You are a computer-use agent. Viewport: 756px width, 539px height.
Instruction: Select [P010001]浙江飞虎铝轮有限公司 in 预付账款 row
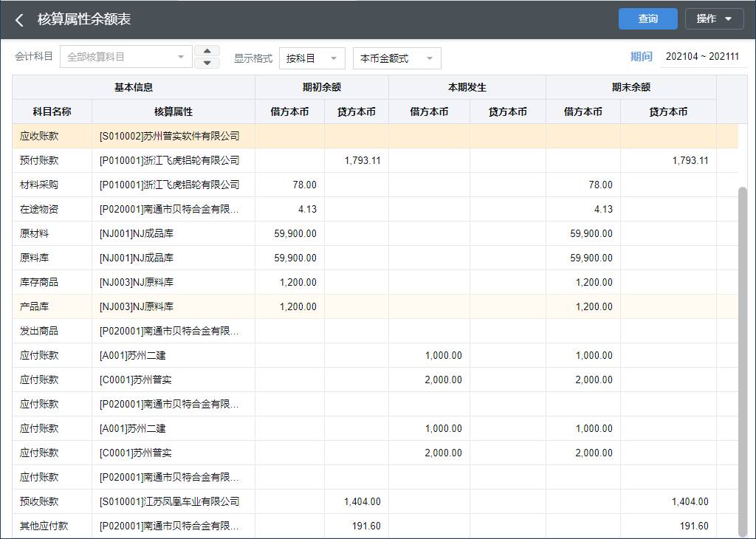click(x=173, y=160)
